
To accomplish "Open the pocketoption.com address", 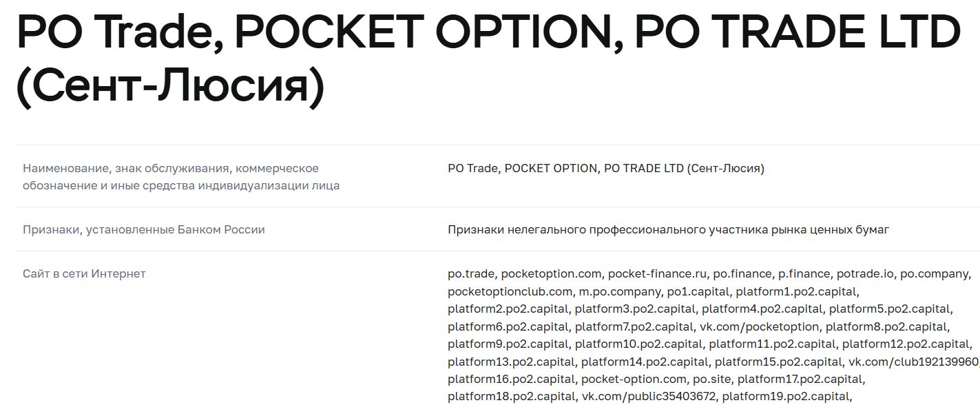I will 551,273.
